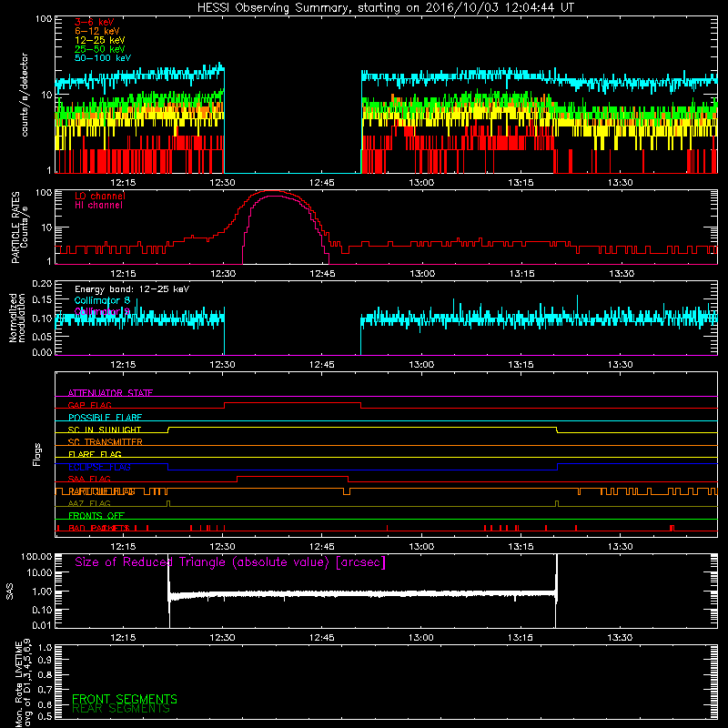This screenshot has width=728, height=728.
Task: Click 12:15 tick under the particle rates panel
Action: click(123, 274)
